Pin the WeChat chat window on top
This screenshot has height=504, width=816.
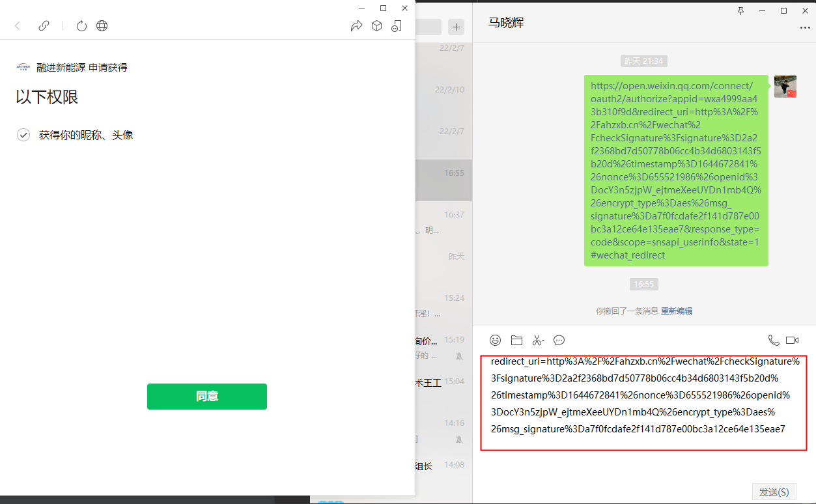click(x=740, y=10)
